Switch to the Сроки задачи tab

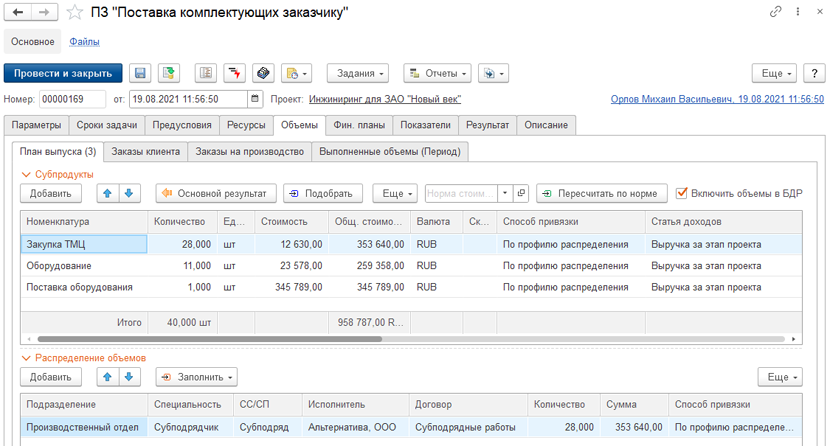coord(107,125)
